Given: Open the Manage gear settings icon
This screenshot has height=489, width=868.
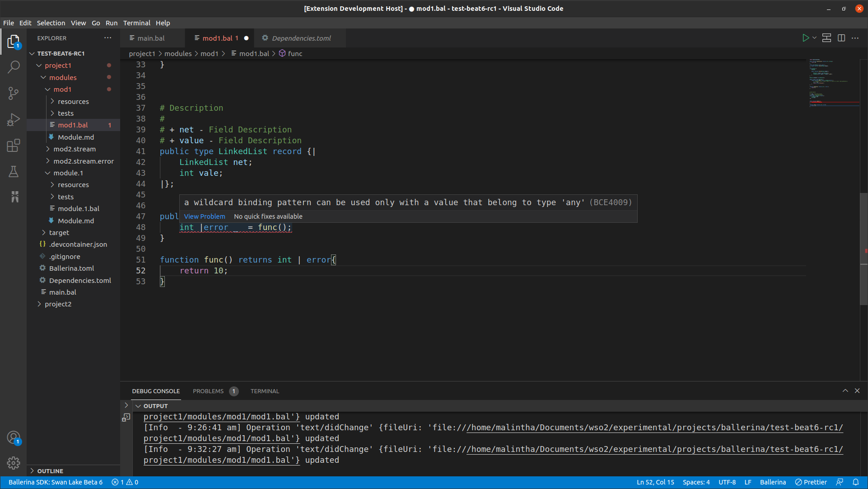Looking at the screenshot, I should pyautogui.click(x=14, y=463).
